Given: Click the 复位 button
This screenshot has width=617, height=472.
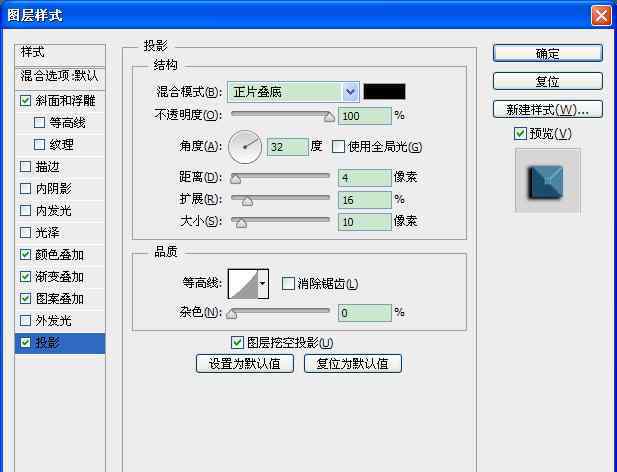Looking at the screenshot, I should (548, 81).
